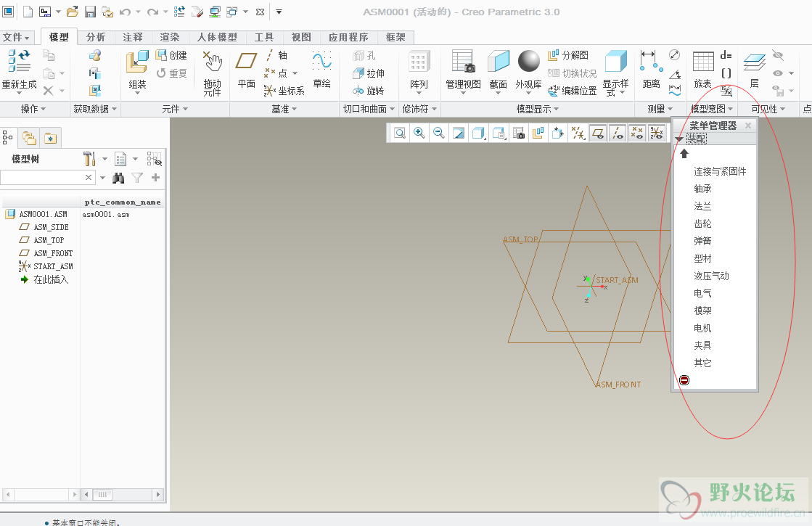This screenshot has height=526, width=812.
Task: Expand the Get Data (获取数据) group dropdown
Action: [x=95, y=109]
